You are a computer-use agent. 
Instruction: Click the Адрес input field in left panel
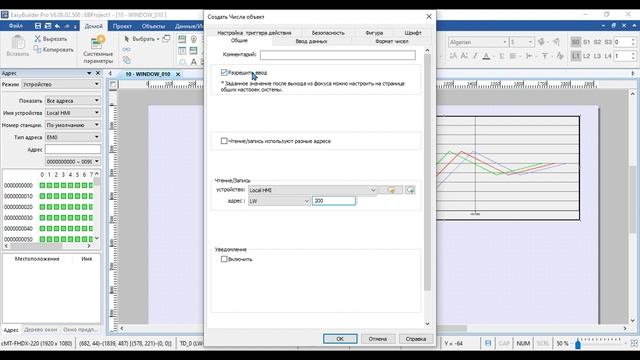pos(73,149)
